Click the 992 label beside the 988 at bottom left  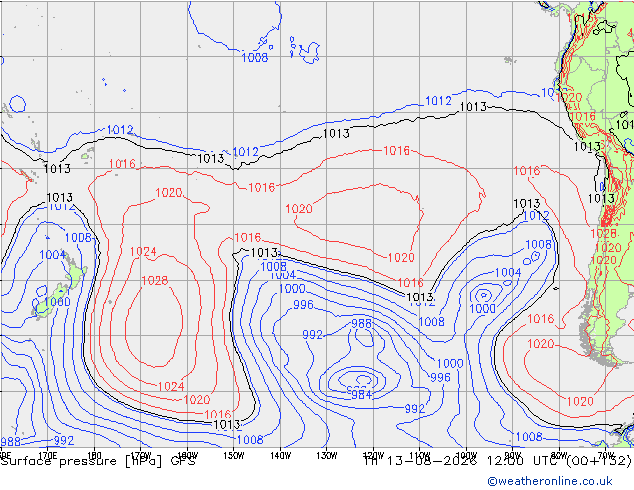[x=64, y=440]
